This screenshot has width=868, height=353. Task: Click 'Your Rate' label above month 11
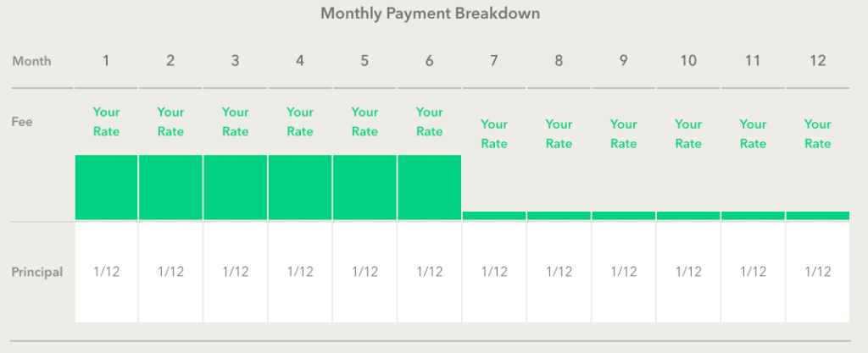click(753, 135)
